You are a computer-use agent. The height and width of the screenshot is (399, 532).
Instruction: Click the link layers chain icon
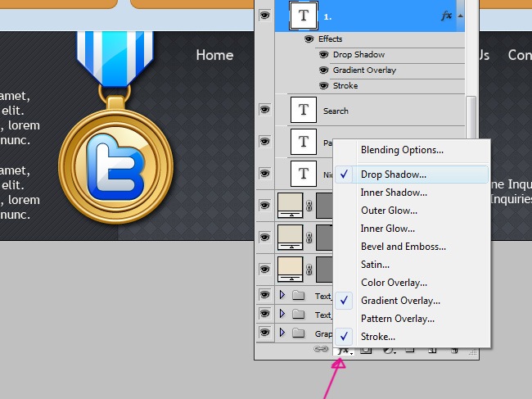click(x=321, y=349)
